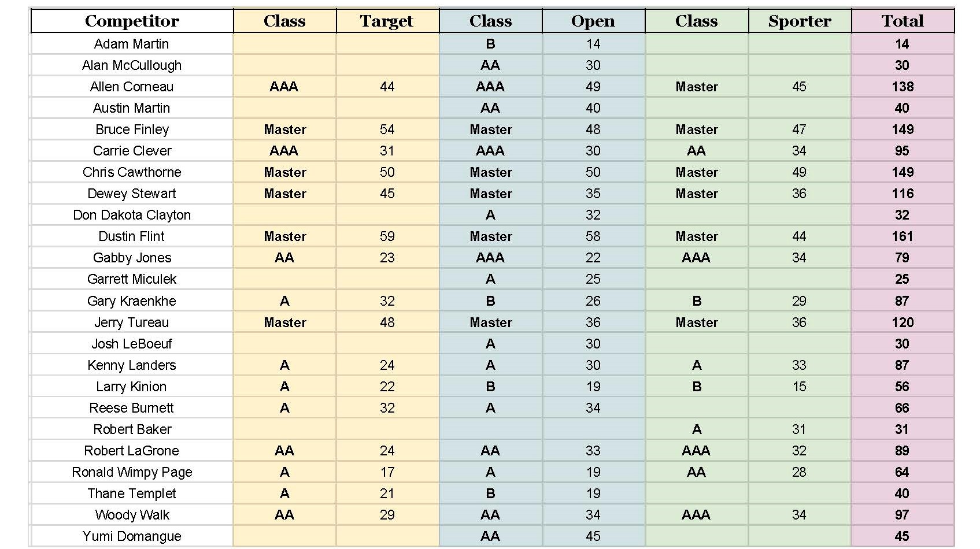Image resolution: width=980 pixels, height=549 pixels.
Task: Click Dewey Stewart's total of 116
Action: point(902,194)
